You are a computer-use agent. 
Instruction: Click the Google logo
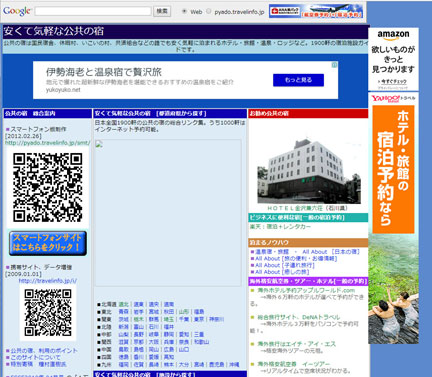17,11
